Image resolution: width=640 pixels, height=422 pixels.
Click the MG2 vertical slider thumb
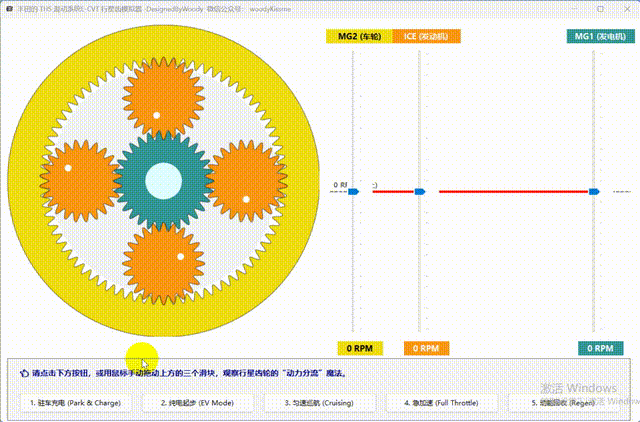click(x=353, y=191)
